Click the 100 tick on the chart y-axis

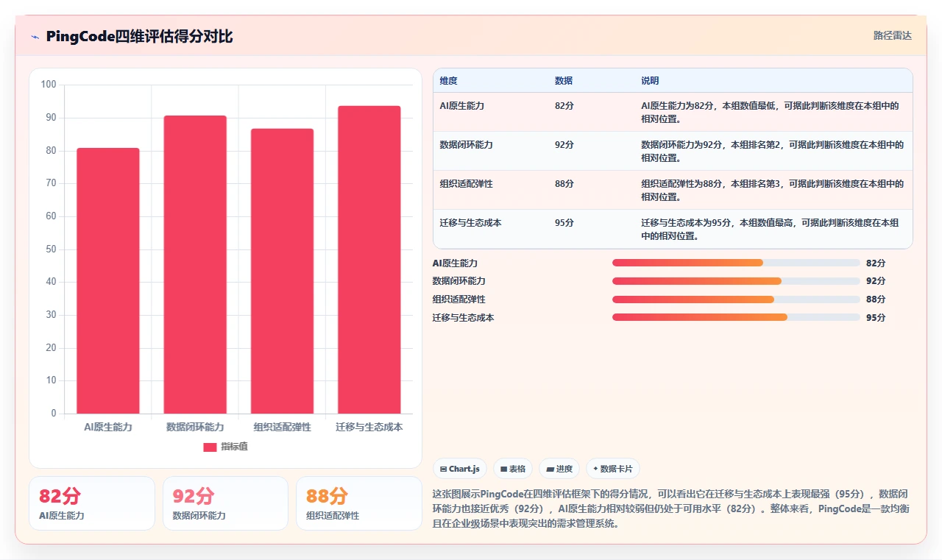click(49, 85)
